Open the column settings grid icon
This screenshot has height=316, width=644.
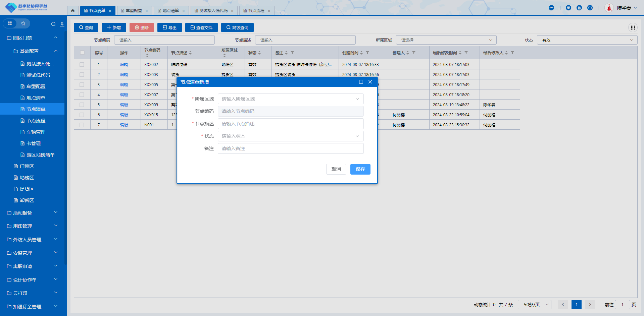(x=633, y=27)
